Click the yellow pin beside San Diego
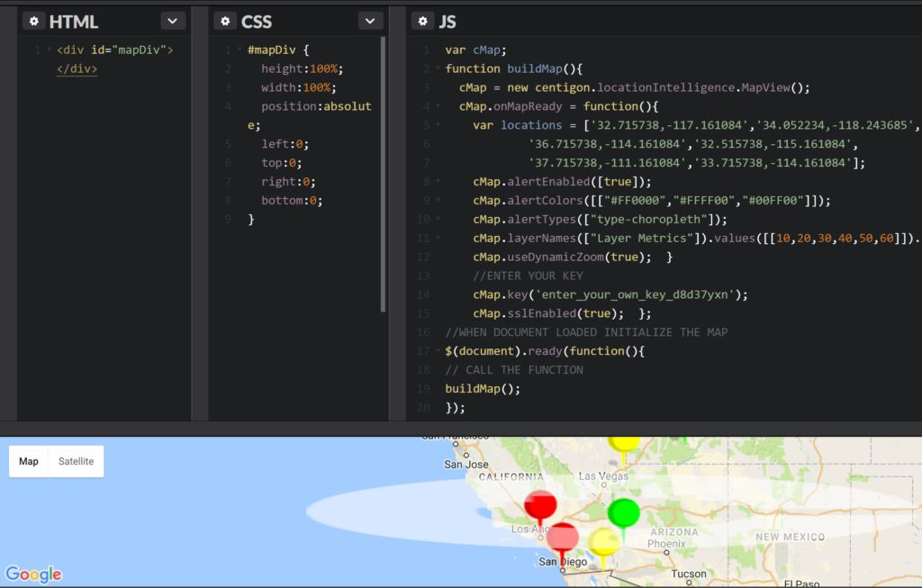This screenshot has height=588, width=922. (604, 543)
